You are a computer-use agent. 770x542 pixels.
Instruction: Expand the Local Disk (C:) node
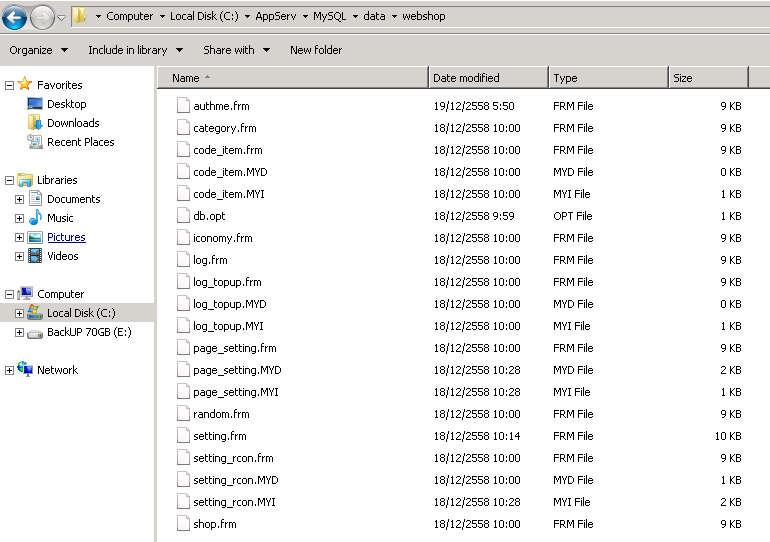[19, 313]
